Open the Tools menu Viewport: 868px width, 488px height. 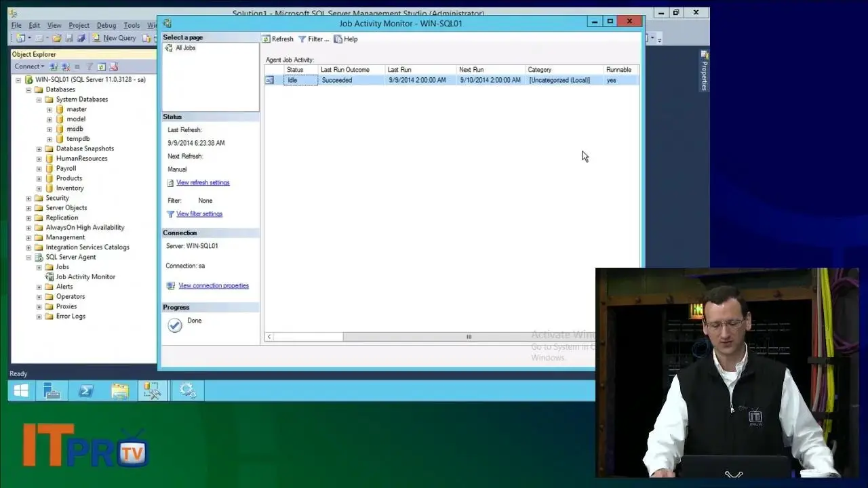click(x=132, y=25)
